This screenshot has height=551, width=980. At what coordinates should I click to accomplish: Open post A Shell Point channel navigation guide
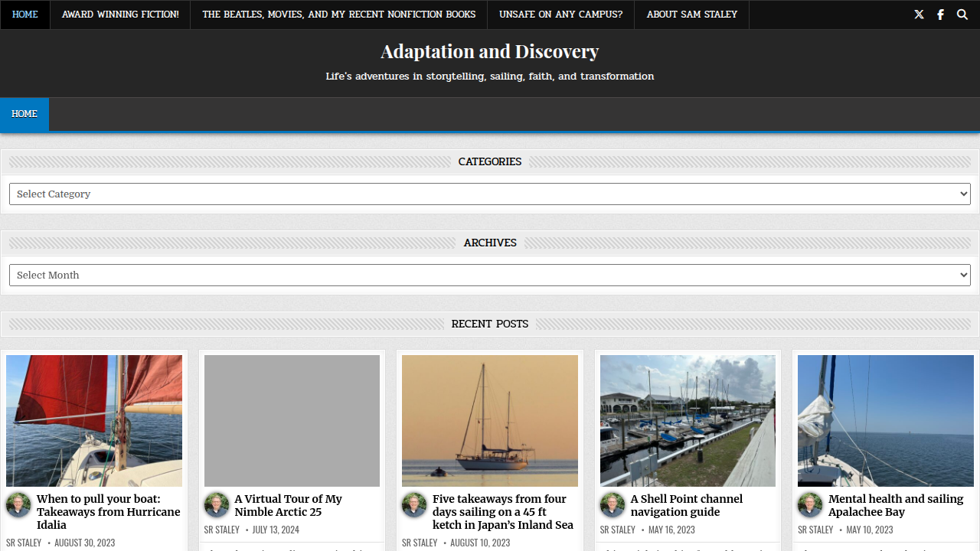tap(687, 505)
